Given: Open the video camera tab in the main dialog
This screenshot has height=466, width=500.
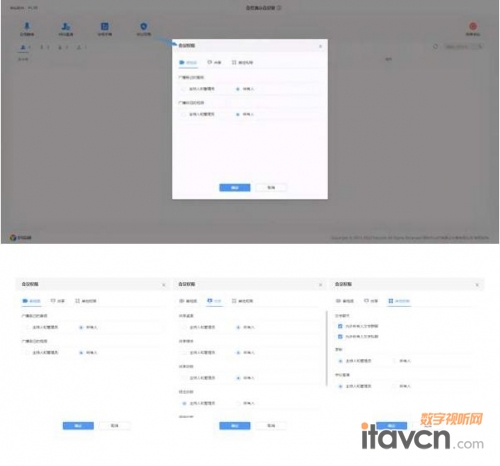Looking at the screenshot, I should click(x=188, y=62).
